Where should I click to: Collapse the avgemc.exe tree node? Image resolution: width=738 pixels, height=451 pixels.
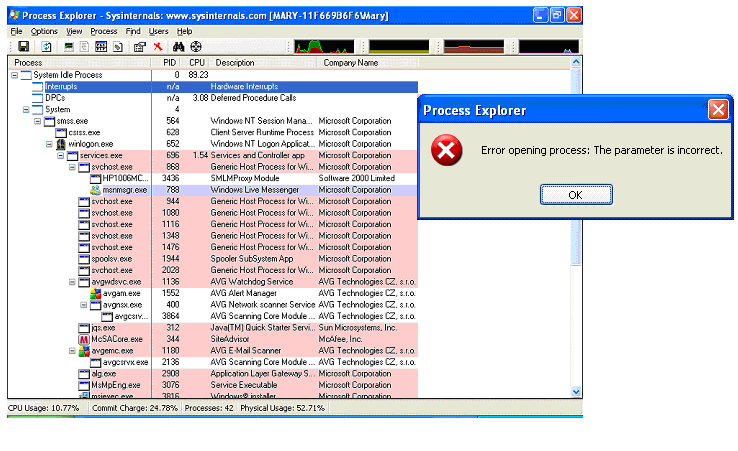(x=72, y=351)
